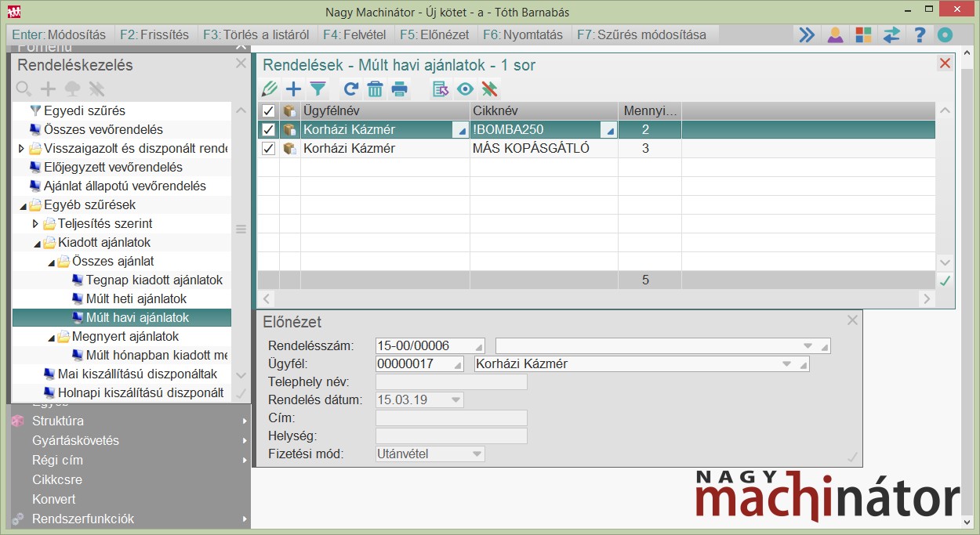Collapse the Kiadott ajánlatok tree node
Screen dimensions: 980x535
coord(35,244)
